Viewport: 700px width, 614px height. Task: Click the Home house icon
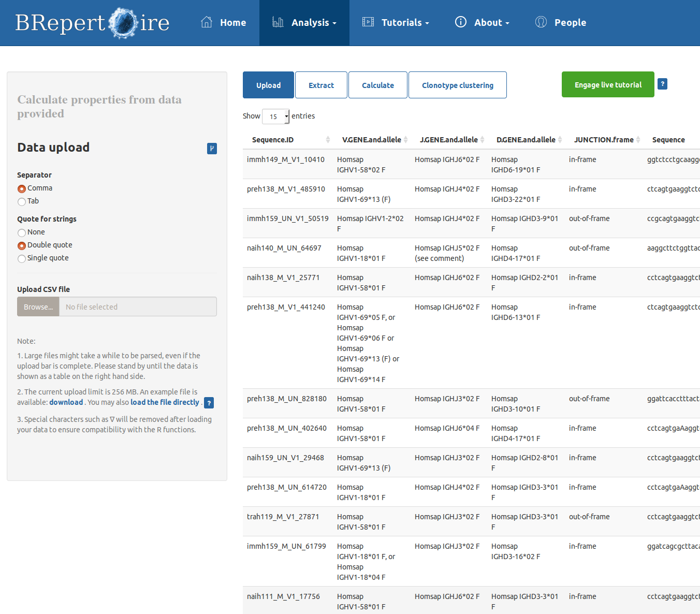pyautogui.click(x=207, y=22)
